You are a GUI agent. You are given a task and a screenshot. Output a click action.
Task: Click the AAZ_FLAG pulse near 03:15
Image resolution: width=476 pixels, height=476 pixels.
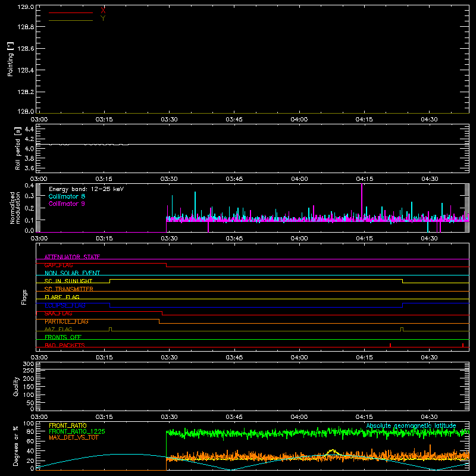pyautogui.click(x=110, y=329)
